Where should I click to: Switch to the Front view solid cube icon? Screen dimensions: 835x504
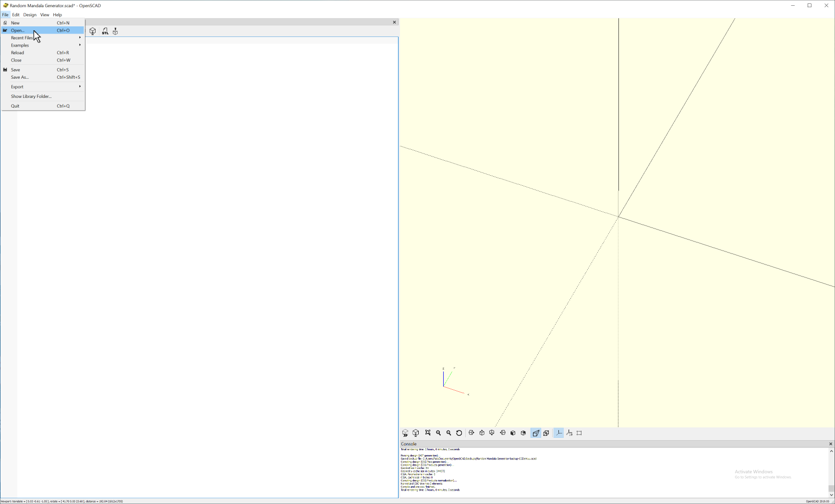tap(513, 433)
